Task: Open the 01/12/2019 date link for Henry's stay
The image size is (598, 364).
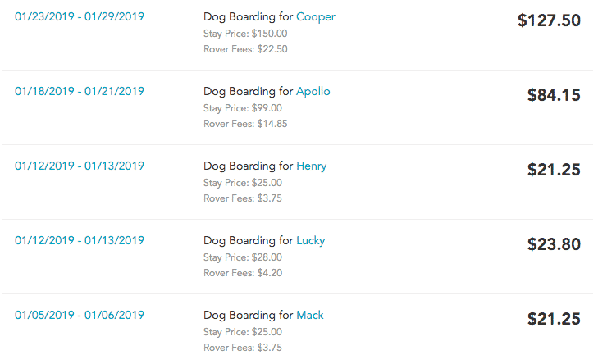Action: 80,166
